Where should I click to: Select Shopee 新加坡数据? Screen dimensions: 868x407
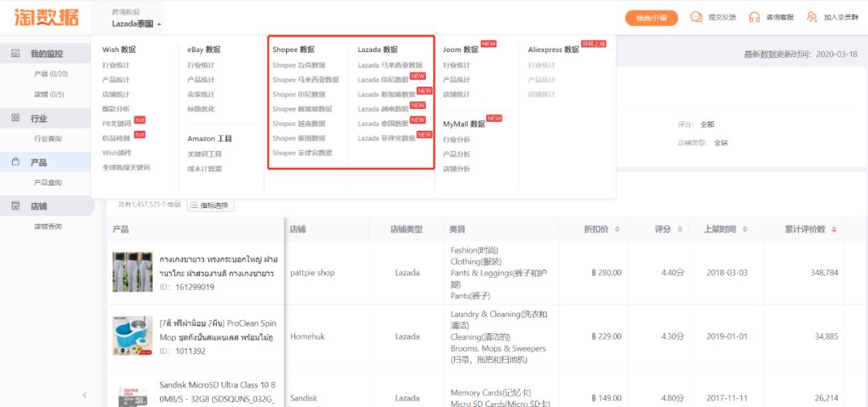click(x=302, y=109)
